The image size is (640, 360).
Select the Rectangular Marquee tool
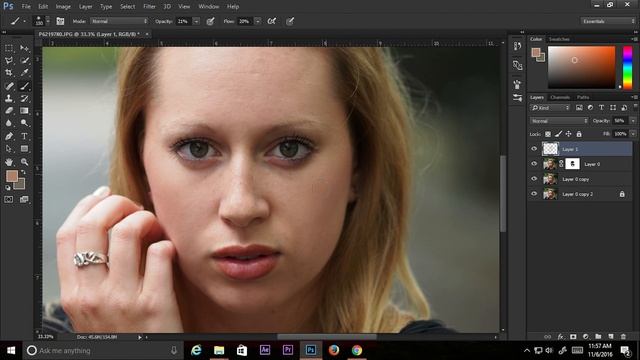(x=9, y=48)
